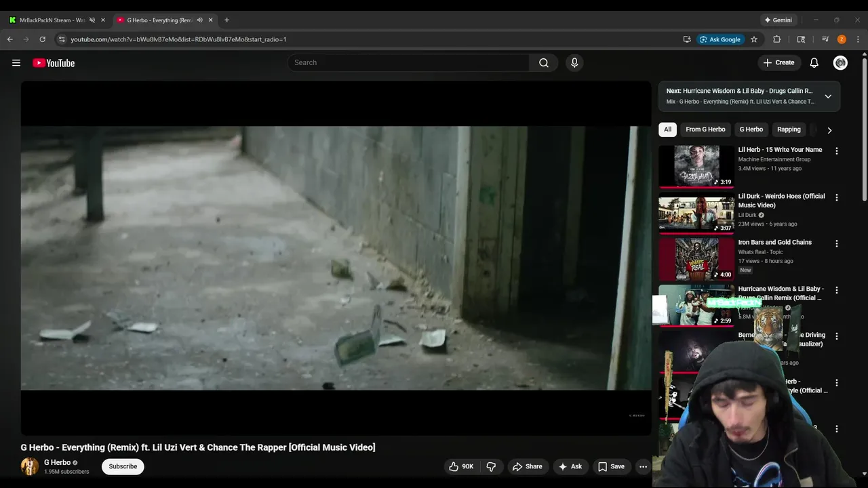This screenshot has width=868, height=488.
Task: Share the video
Action: pos(527,466)
